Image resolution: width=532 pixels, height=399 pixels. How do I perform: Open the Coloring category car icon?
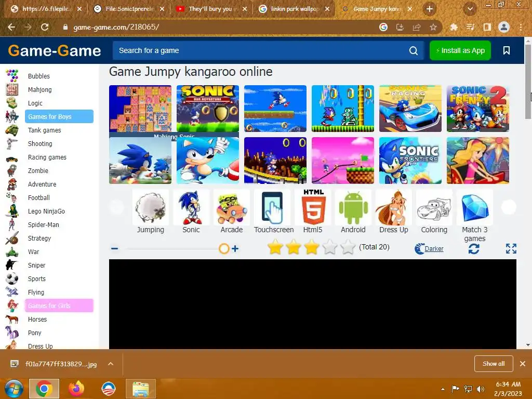[434, 207]
